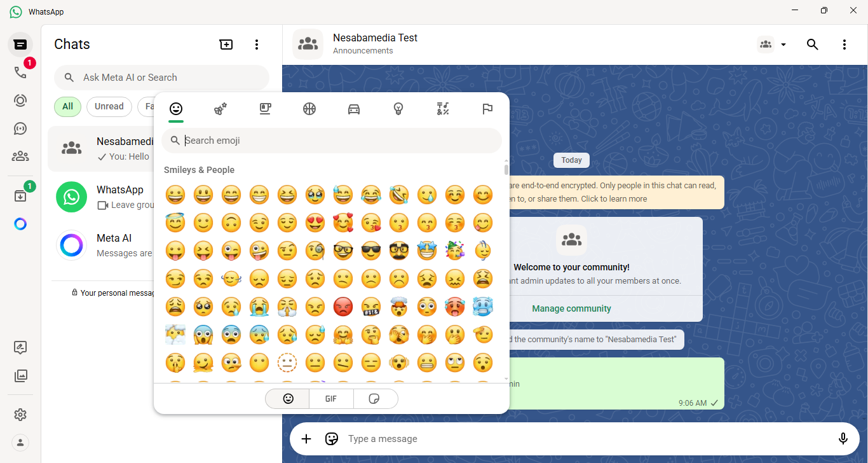The height and width of the screenshot is (463, 868).
Task: Open the Status updates icon
Action: (20, 100)
